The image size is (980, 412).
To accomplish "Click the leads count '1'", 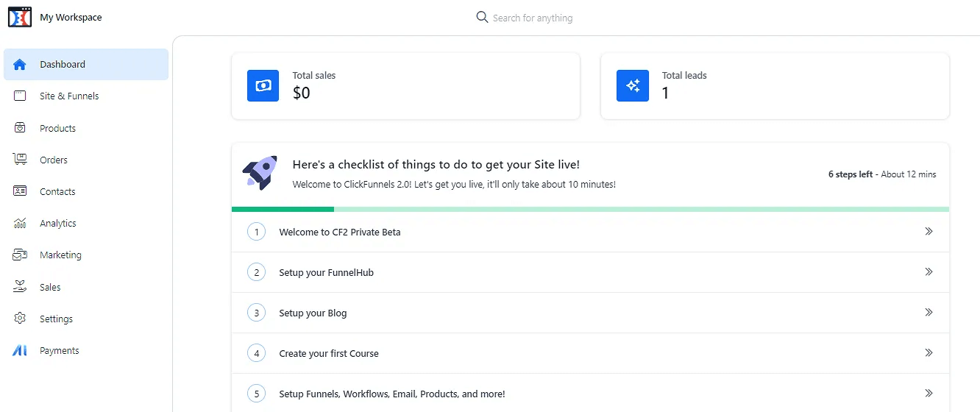I will pos(666,93).
